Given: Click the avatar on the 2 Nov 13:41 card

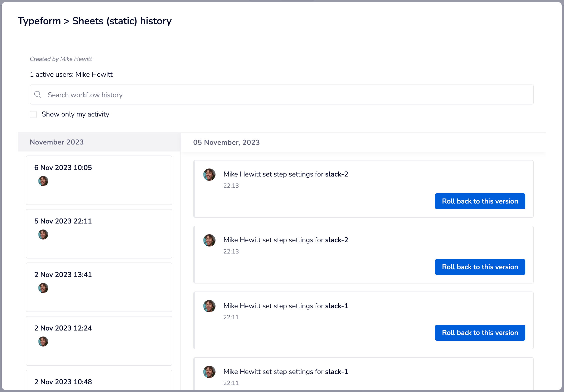Looking at the screenshot, I should [43, 288].
